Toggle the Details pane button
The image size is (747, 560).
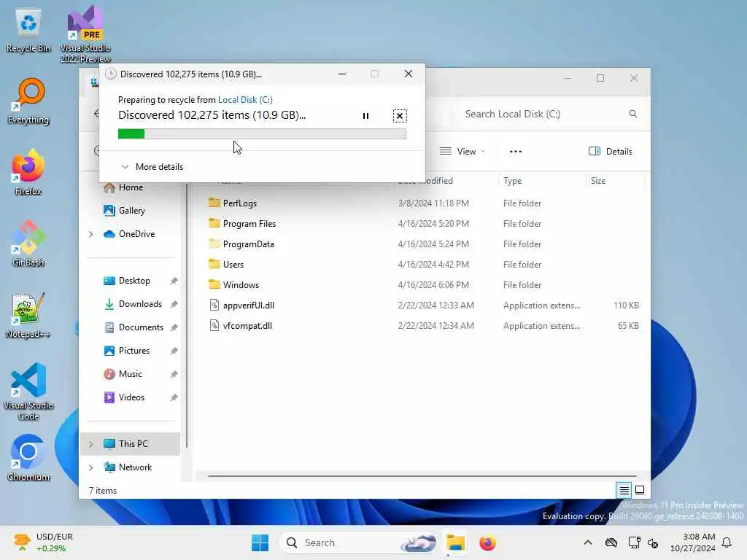[611, 152]
